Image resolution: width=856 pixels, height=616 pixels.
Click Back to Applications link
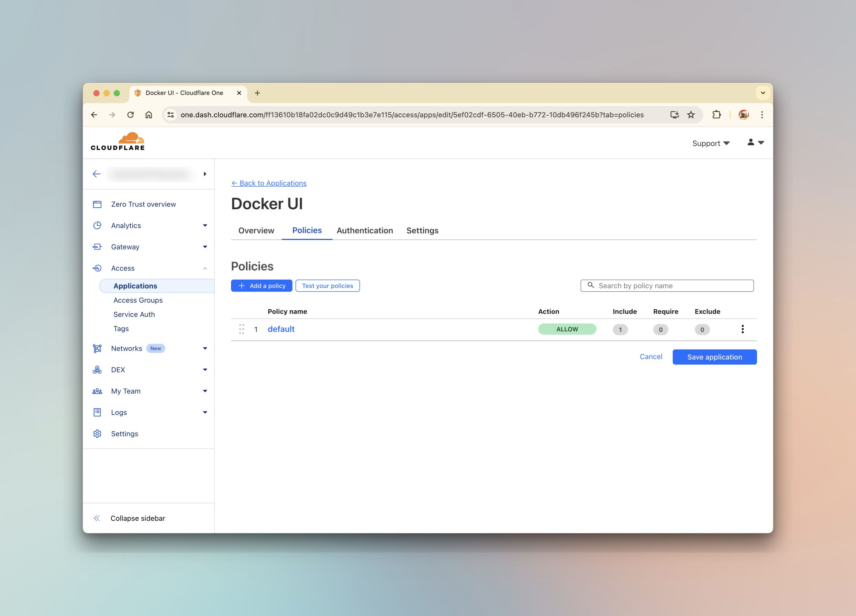click(269, 183)
